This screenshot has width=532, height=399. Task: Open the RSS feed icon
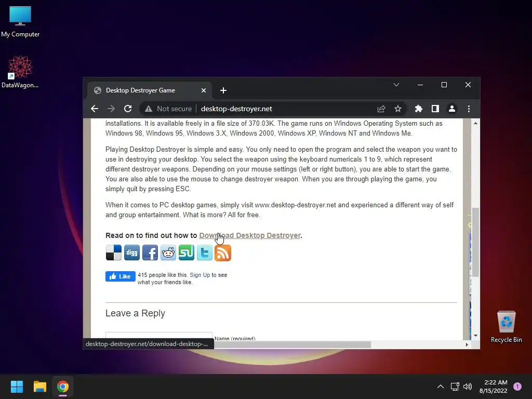[x=223, y=253]
